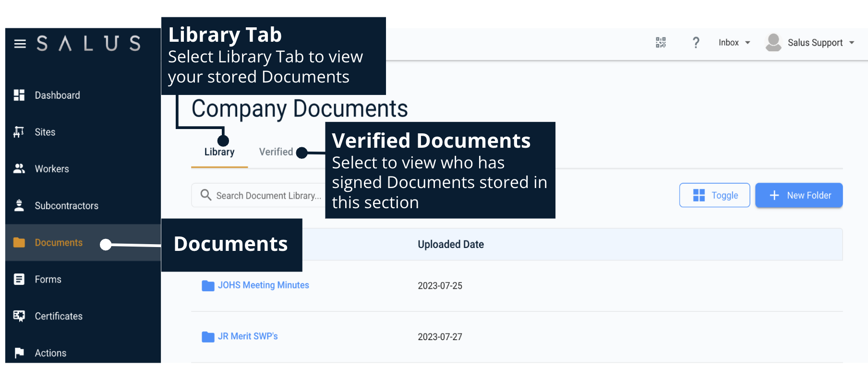
Task: Click the Salus Support username text
Action: 815,43
